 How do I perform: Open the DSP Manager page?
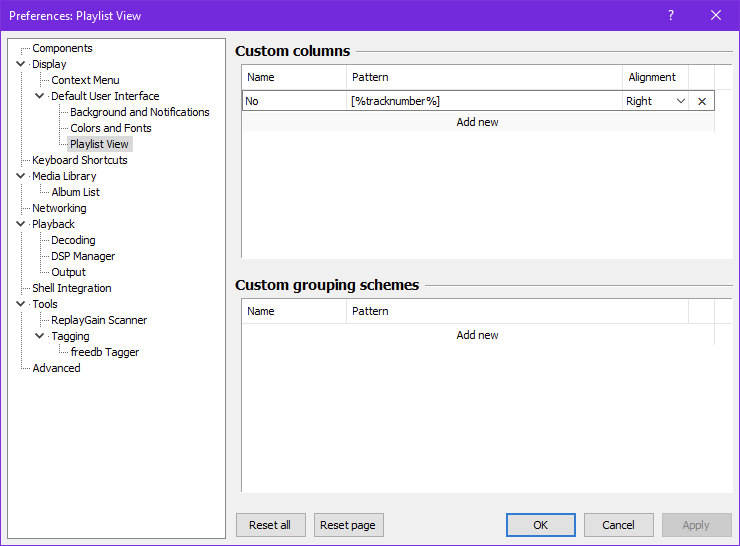point(83,256)
